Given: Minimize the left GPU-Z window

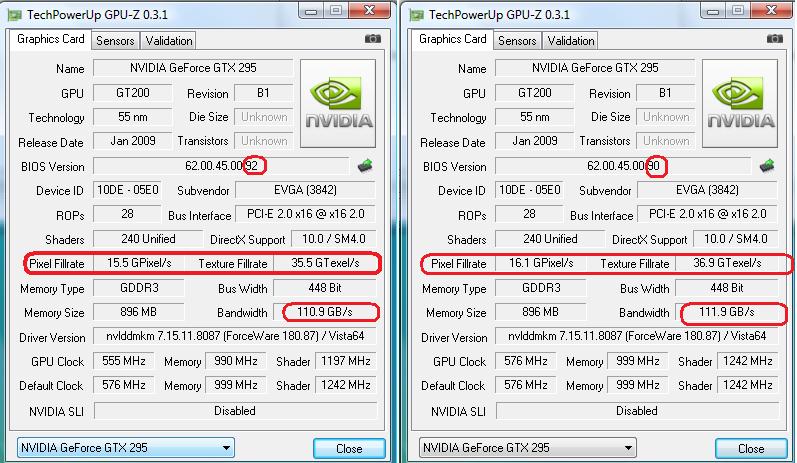Looking at the screenshot, I should pyautogui.click(x=311, y=11).
